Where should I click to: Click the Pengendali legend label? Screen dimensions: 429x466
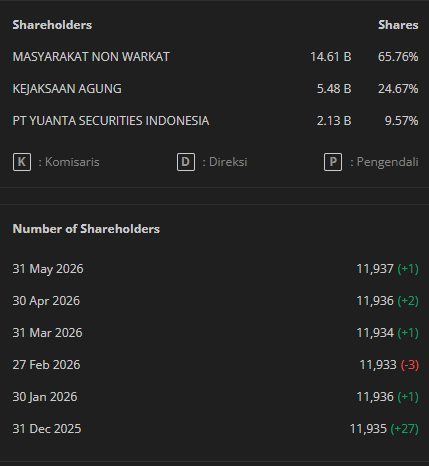coord(387,162)
